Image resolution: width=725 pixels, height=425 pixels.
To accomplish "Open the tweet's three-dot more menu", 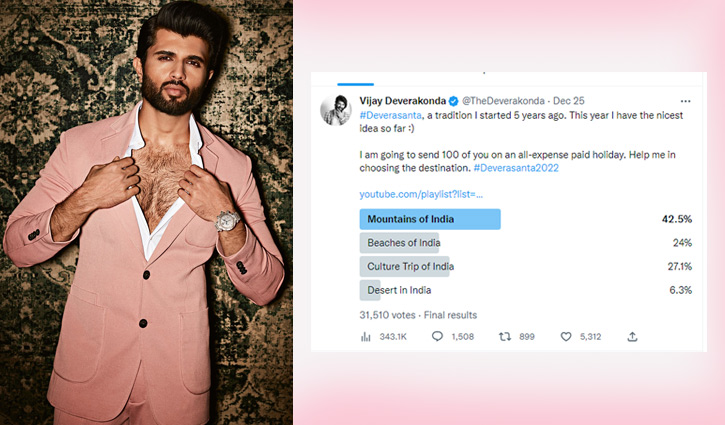I will point(685,101).
